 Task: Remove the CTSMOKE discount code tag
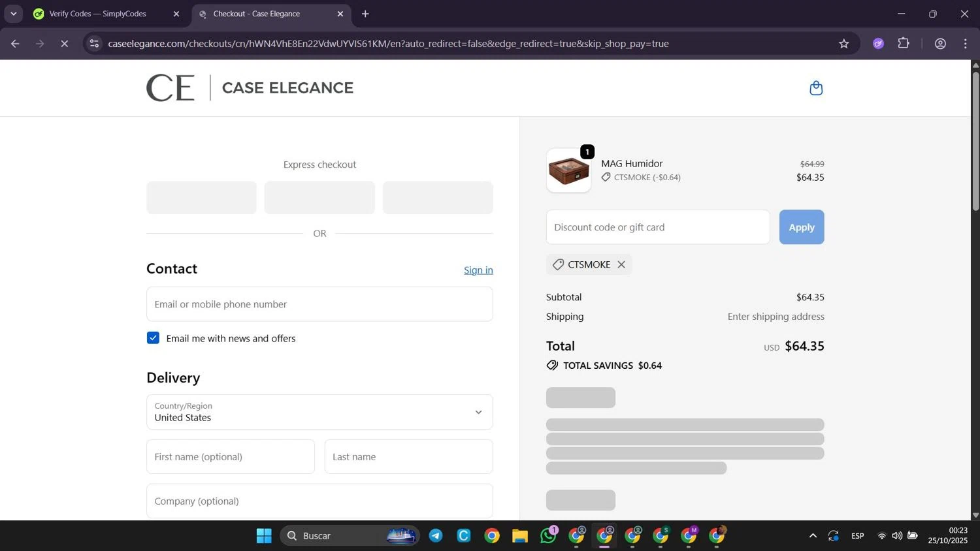point(621,264)
